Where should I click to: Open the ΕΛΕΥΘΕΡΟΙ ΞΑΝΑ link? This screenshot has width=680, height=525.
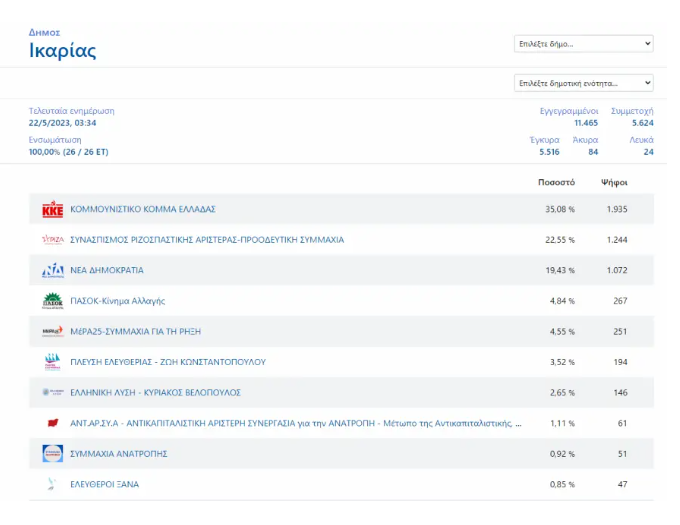105,484
